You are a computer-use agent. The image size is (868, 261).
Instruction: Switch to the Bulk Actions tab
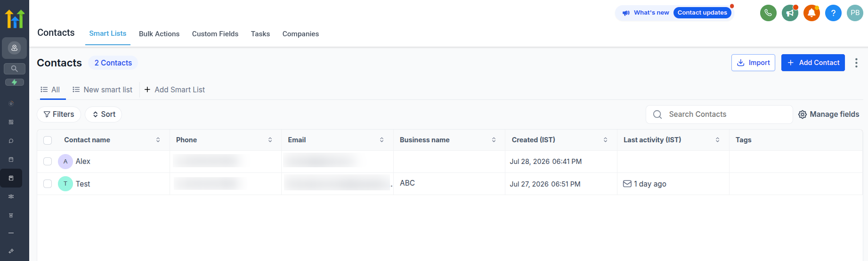[x=159, y=34]
